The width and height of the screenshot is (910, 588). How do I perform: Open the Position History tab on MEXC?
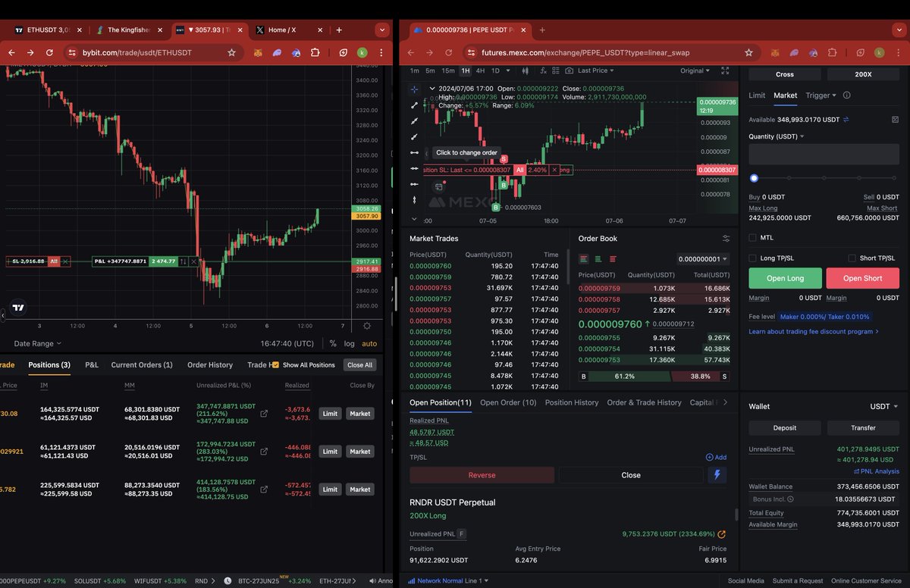coord(572,402)
